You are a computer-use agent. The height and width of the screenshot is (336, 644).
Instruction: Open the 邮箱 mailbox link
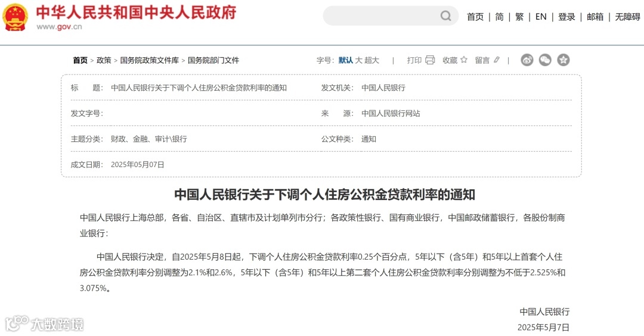(x=595, y=17)
